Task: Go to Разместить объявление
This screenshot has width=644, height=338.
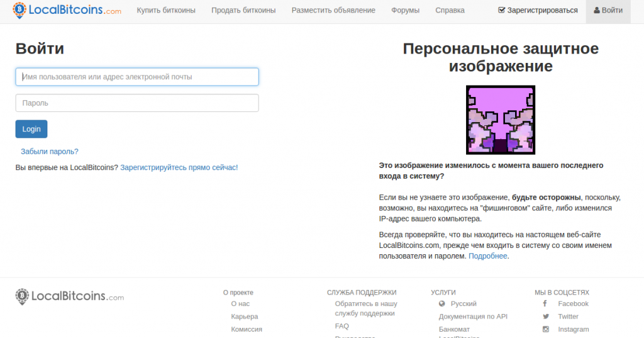Action: (x=333, y=10)
